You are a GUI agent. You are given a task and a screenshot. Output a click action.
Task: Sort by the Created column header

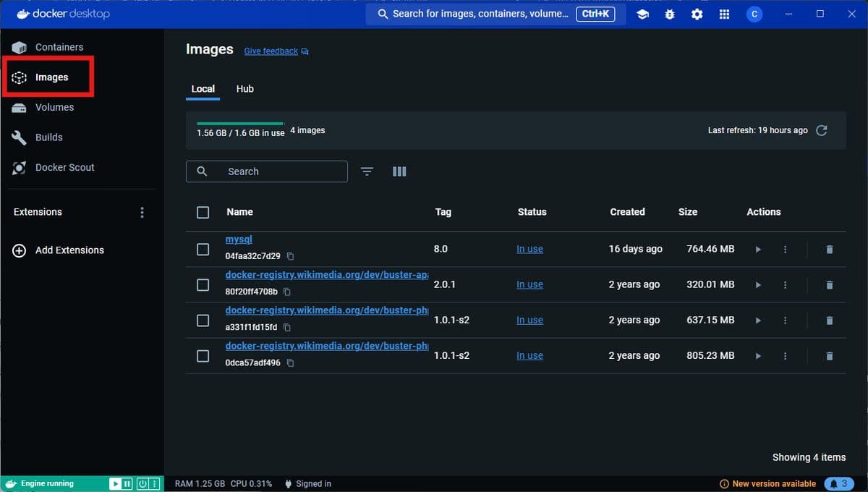point(627,212)
